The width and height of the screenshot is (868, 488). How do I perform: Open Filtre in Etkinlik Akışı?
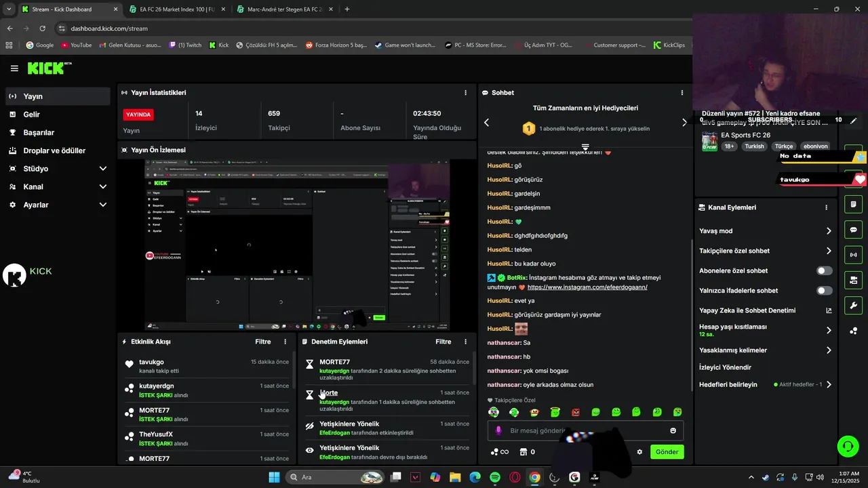tap(263, 342)
